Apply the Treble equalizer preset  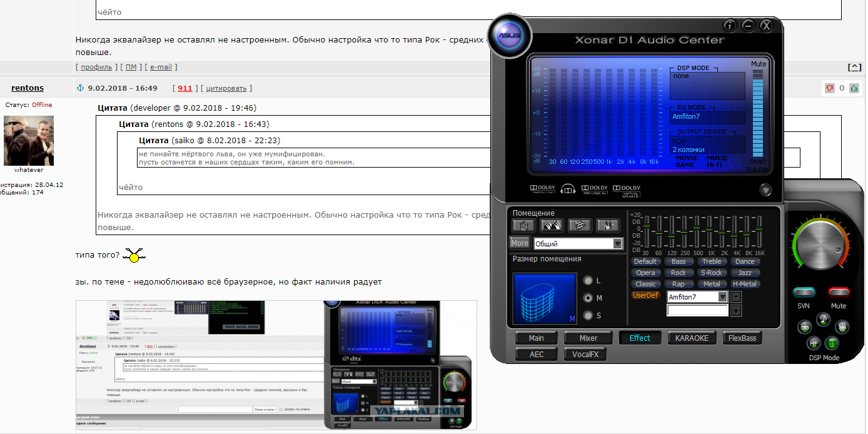[712, 261]
